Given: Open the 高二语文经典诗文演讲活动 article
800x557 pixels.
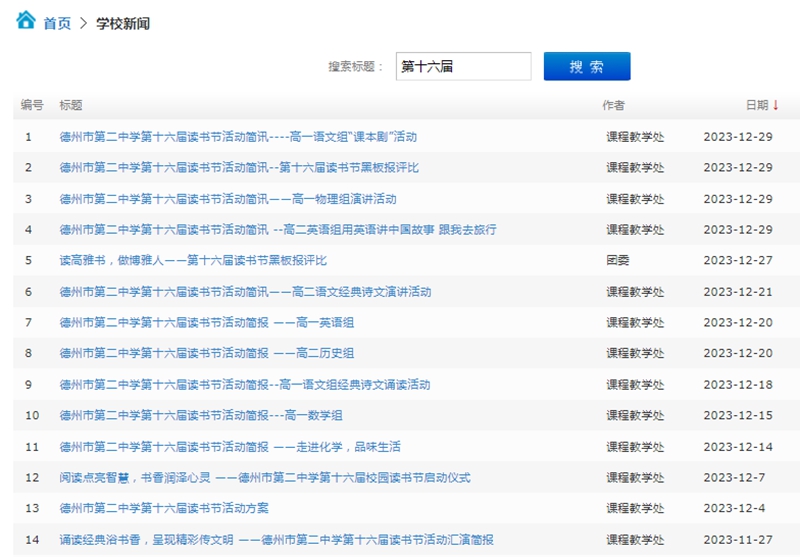Looking at the screenshot, I should tap(245, 292).
